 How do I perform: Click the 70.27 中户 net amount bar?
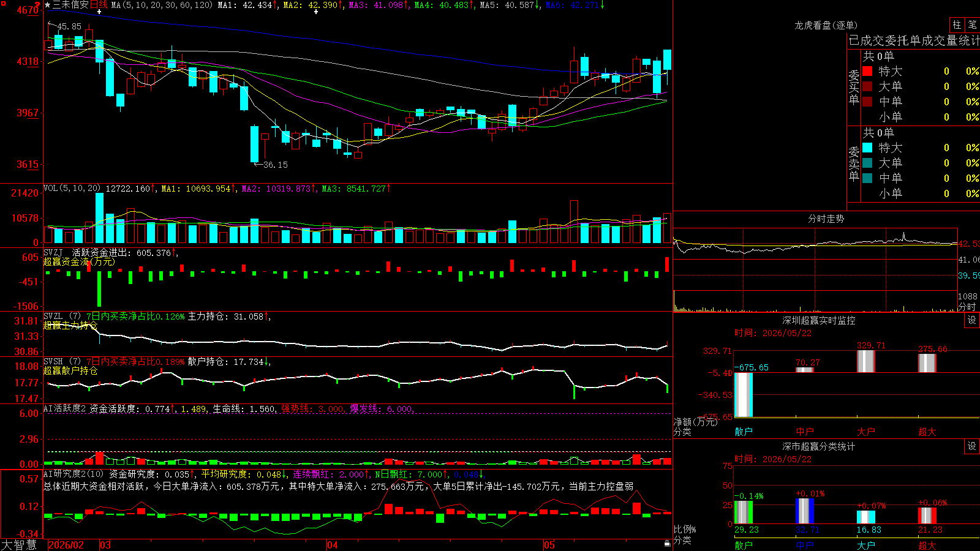tap(805, 370)
